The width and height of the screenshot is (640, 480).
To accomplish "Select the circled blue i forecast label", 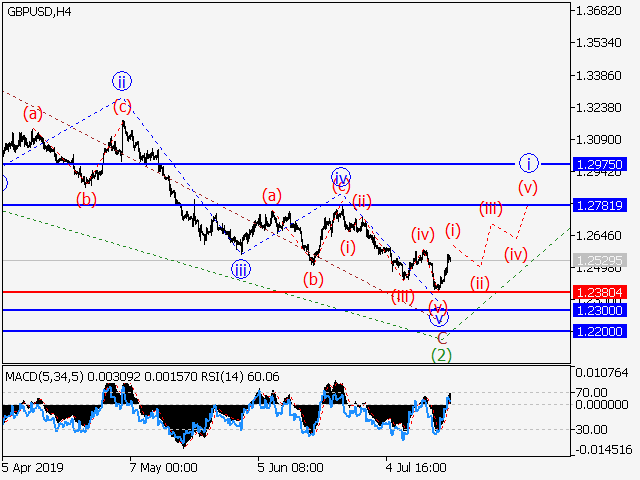I will (x=529, y=164).
